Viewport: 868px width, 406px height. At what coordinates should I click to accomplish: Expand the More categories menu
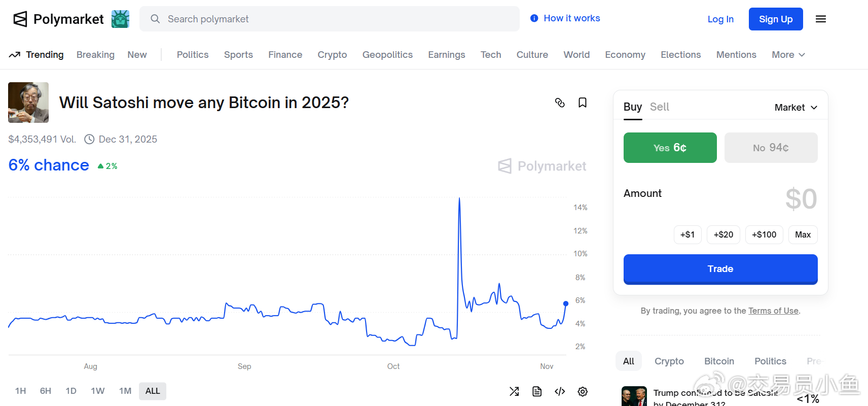coord(788,55)
